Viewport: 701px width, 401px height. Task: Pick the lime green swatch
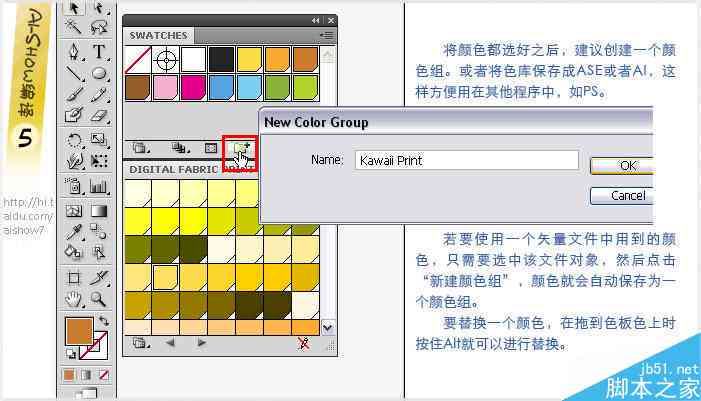pyautogui.click(x=305, y=87)
